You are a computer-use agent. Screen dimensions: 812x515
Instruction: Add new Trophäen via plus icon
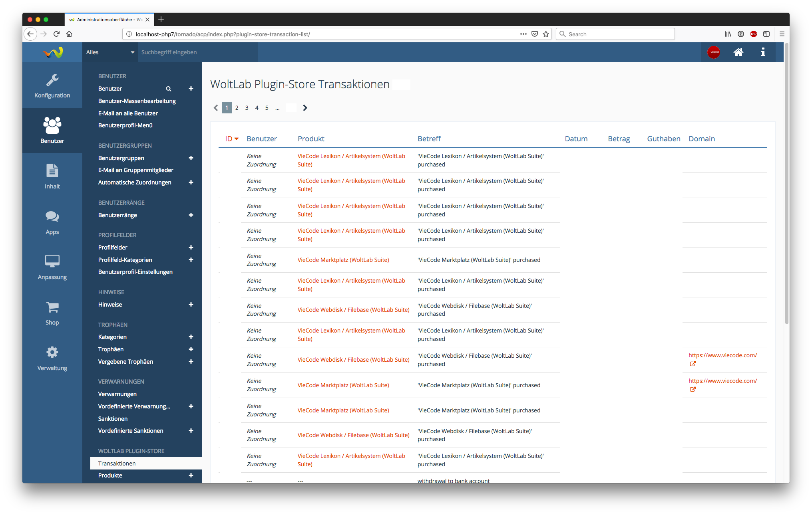click(191, 349)
